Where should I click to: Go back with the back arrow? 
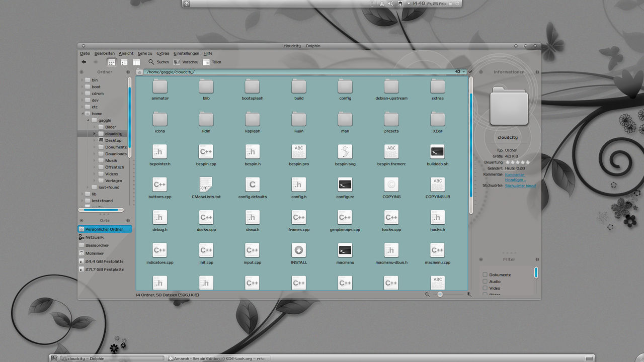84,62
